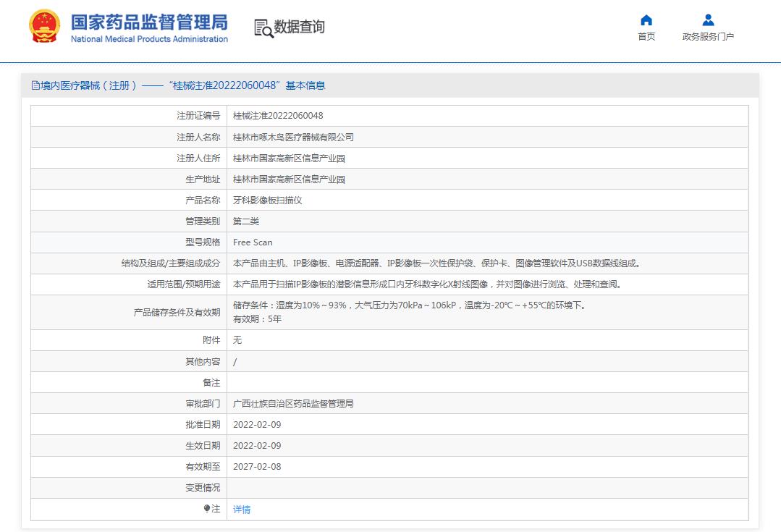781x532 pixels.
Task: Click the 批准日期 label
Action: tap(203, 424)
